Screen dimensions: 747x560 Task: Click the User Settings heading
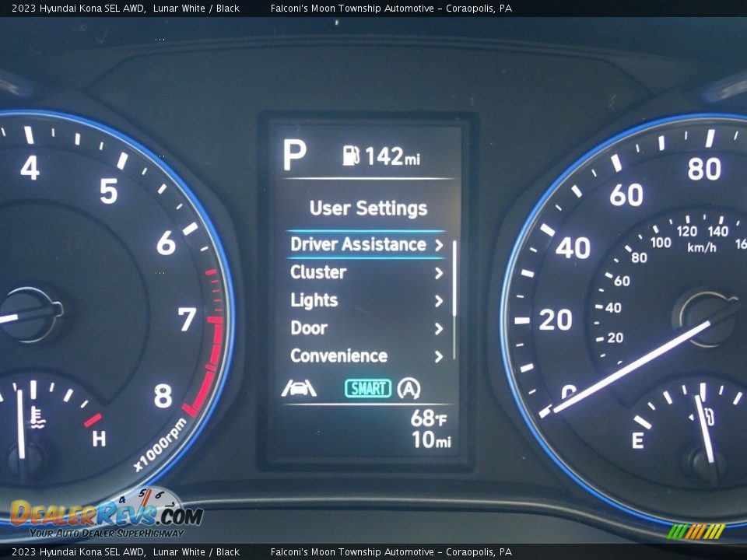368,208
